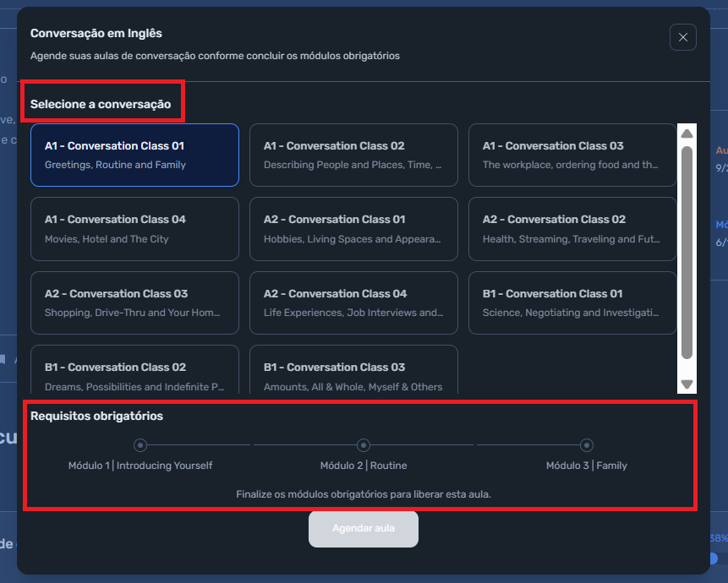Click the conversation list scrollbar thumb
Image resolution: width=728 pixels, height=583 pixels.
coord(687,253)
